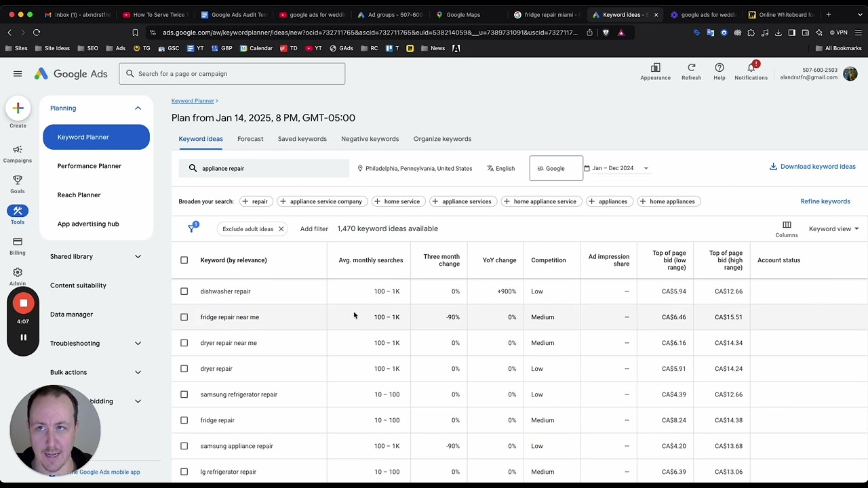The image size is (868, 488).
Task: Change the Philadelphia location targeting
Action: [414, 169]
